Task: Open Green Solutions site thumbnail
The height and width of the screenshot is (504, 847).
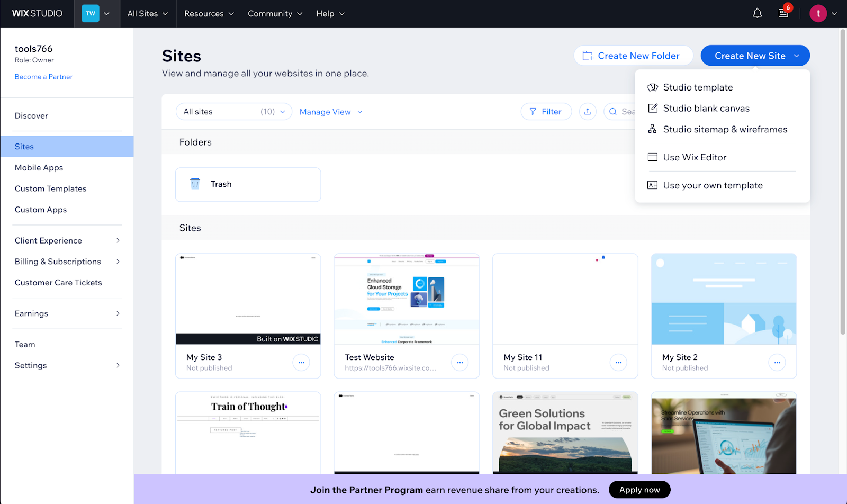Action: tap(565, 433)
